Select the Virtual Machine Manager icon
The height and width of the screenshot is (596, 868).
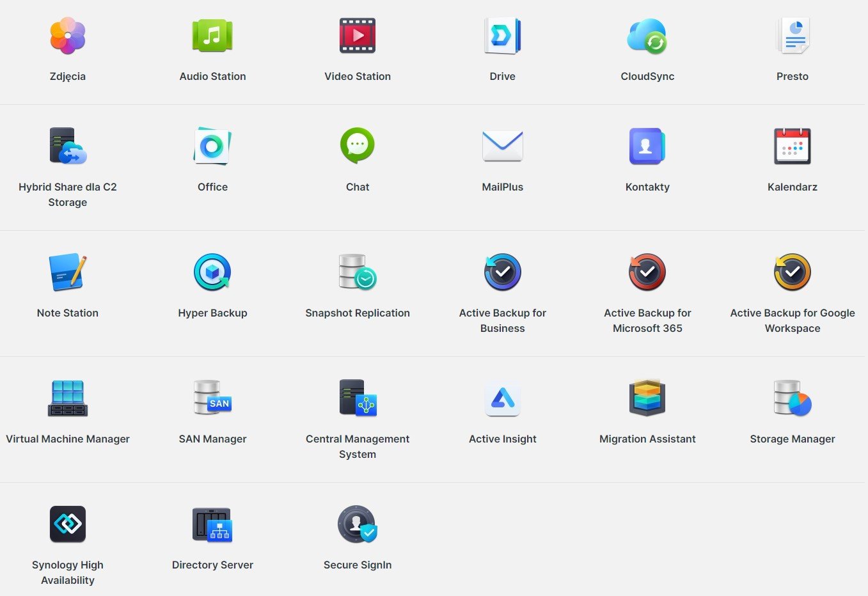68,398
